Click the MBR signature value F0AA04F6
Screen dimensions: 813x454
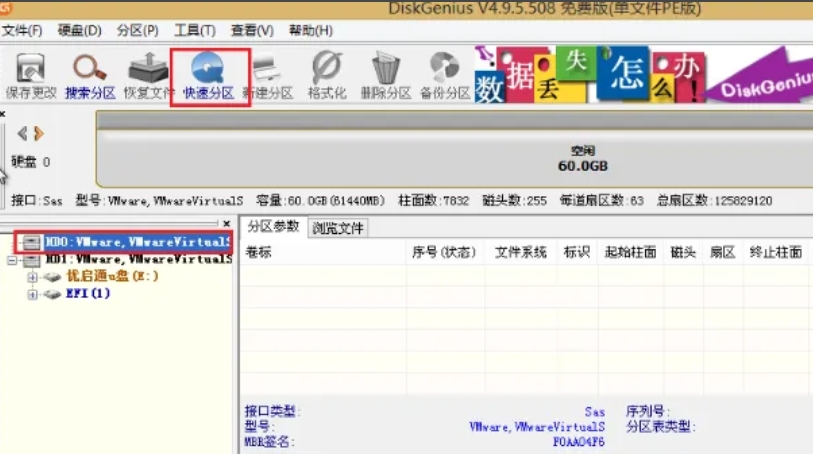[579, 442]
